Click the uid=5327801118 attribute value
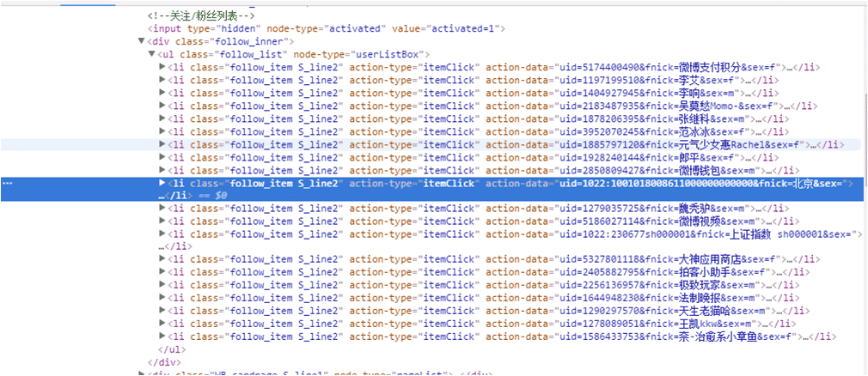 pyautogui.click(x=669, y=258)
